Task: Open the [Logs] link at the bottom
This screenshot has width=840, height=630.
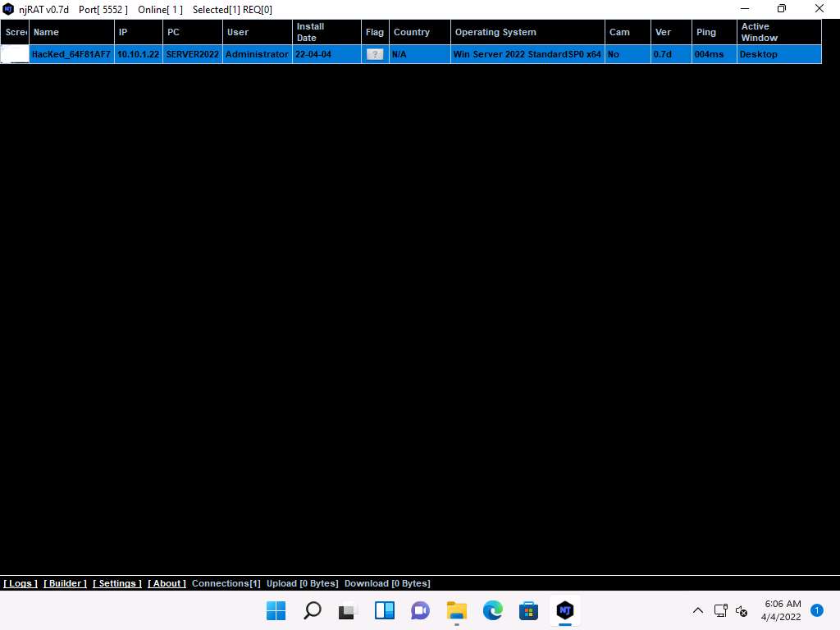Action: pos(21,583)
